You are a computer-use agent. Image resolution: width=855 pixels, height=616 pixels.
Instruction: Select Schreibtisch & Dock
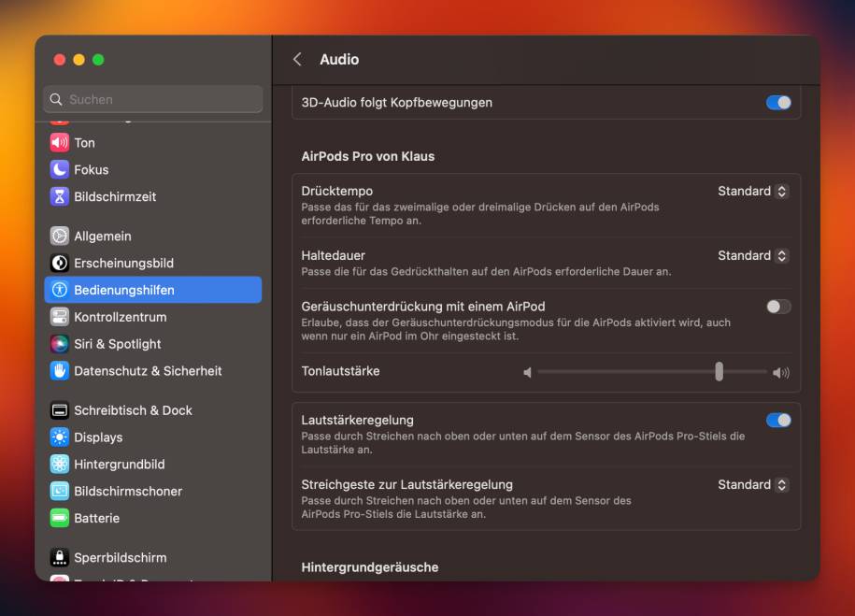pos(152,410)
